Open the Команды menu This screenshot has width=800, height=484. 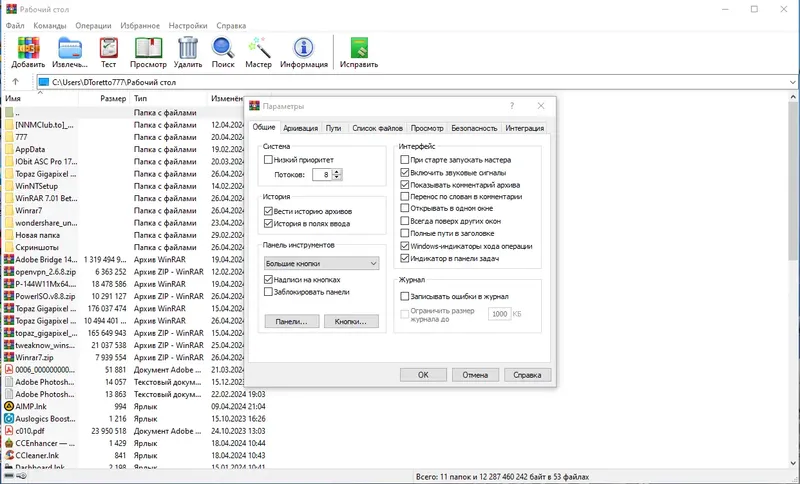(x=49, y=26)
